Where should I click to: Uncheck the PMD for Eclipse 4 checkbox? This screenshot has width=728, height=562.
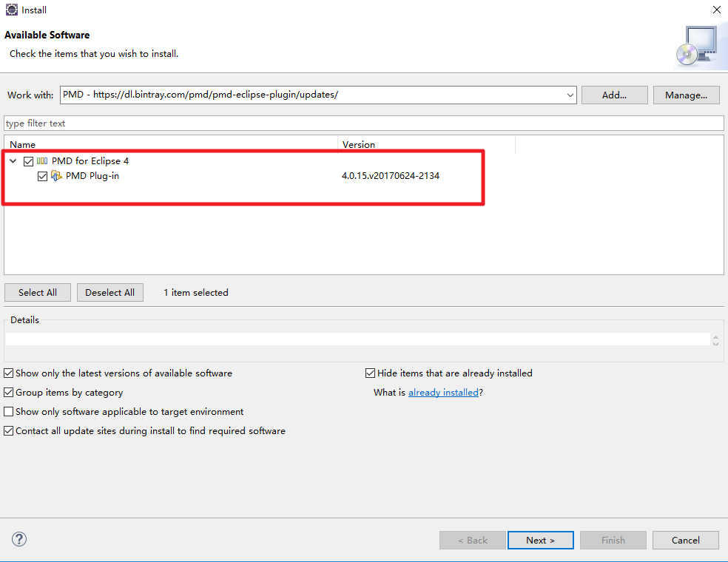(x=28, y=161)
